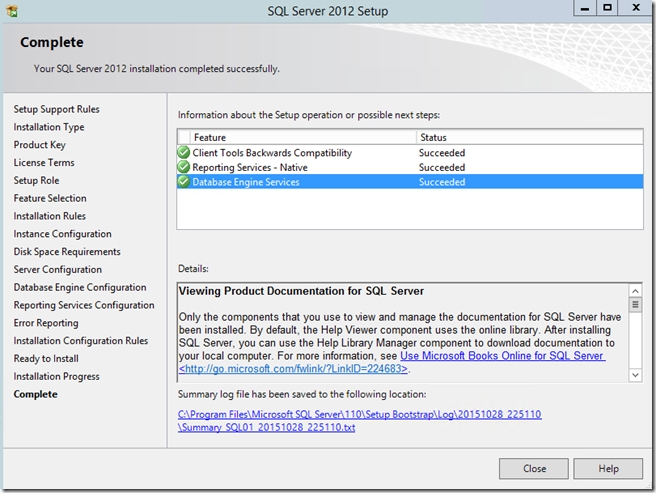The image size is (656, 493).
Task: Click the Instance Configuration step
Action: 62,234
